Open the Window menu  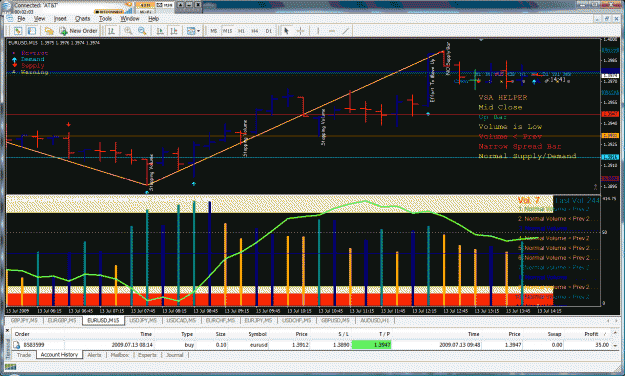tap(130, 18)
